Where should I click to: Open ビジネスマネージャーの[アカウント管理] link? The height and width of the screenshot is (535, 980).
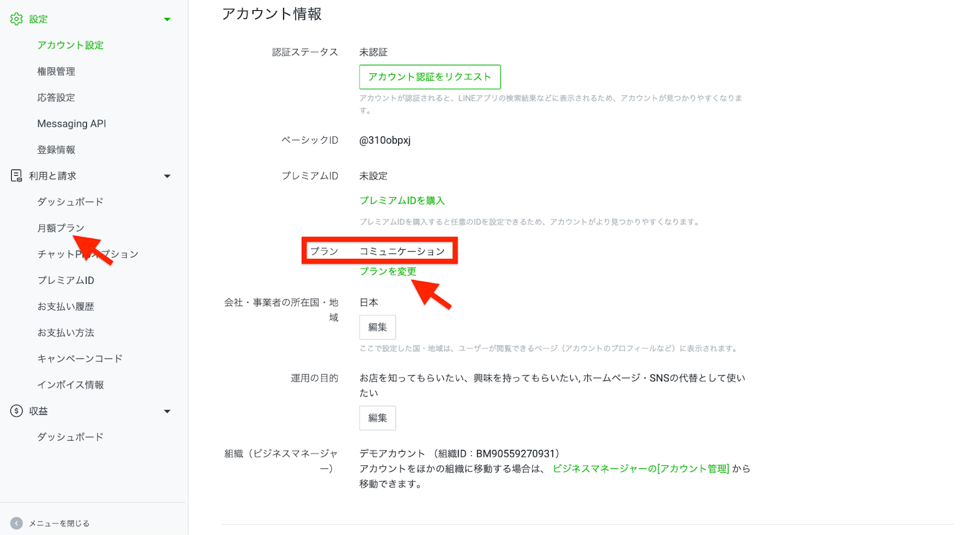coord(641,468)
